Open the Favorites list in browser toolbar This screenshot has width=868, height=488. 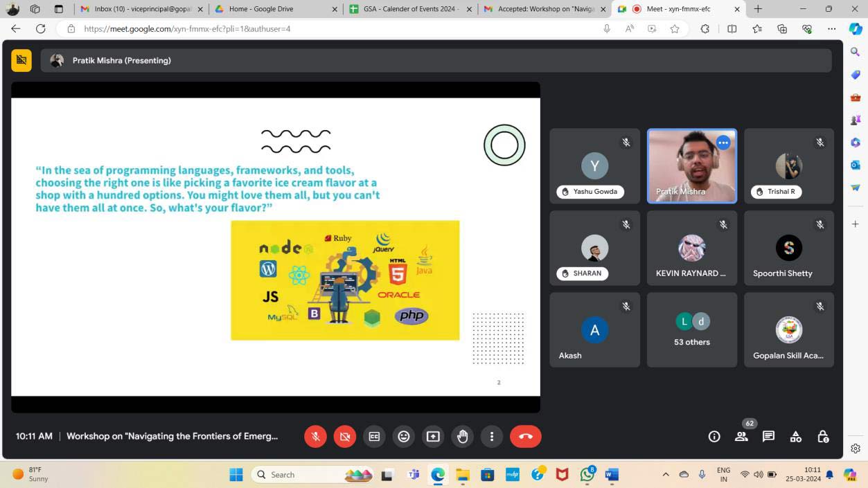pyautogui.click(x=757, y=29)
